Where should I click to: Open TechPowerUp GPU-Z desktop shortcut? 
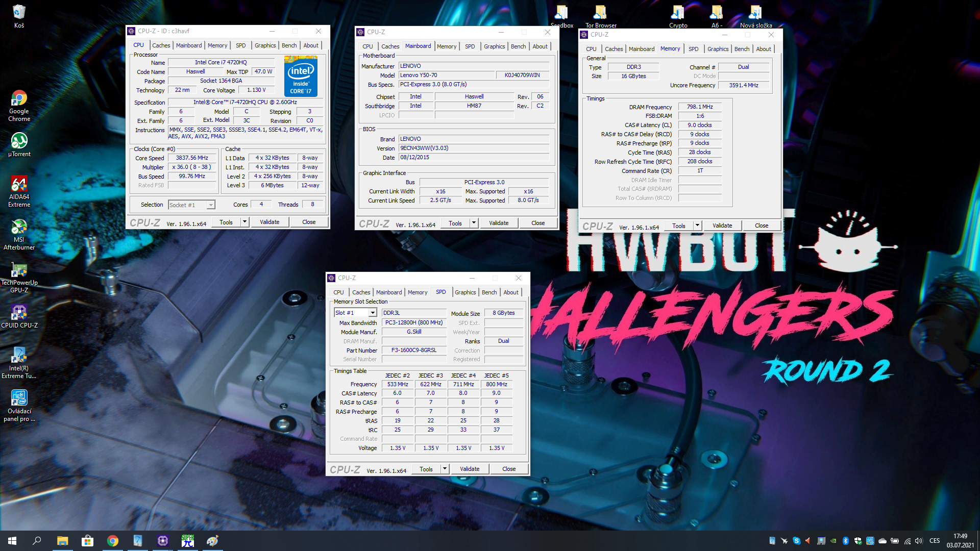[19, 277]
